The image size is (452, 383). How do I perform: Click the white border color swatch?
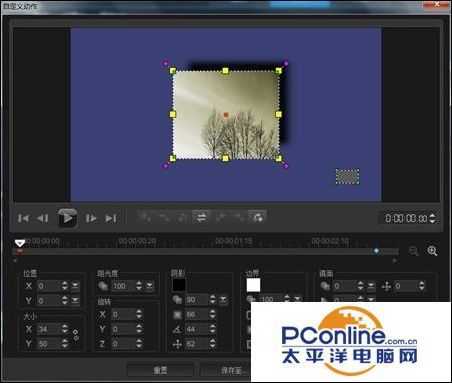[253, 285]
